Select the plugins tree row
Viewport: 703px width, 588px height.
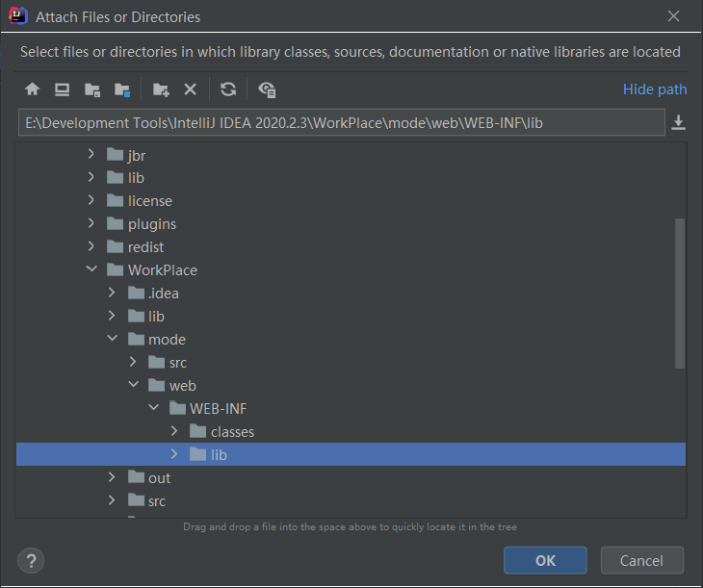click(x=351, y=223)
